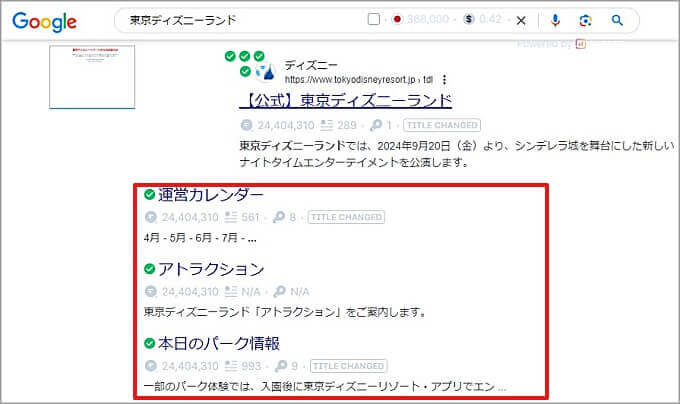Open Google Lens image search
680x404 pixels.
click(x=585, y=20)
